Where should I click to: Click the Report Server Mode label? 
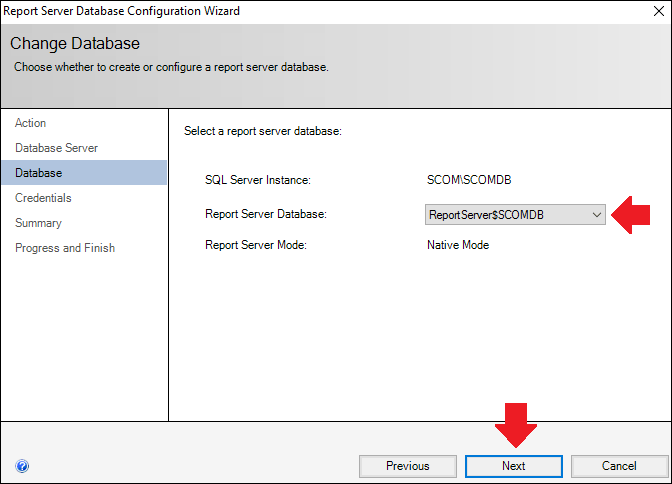coord(256,245)
